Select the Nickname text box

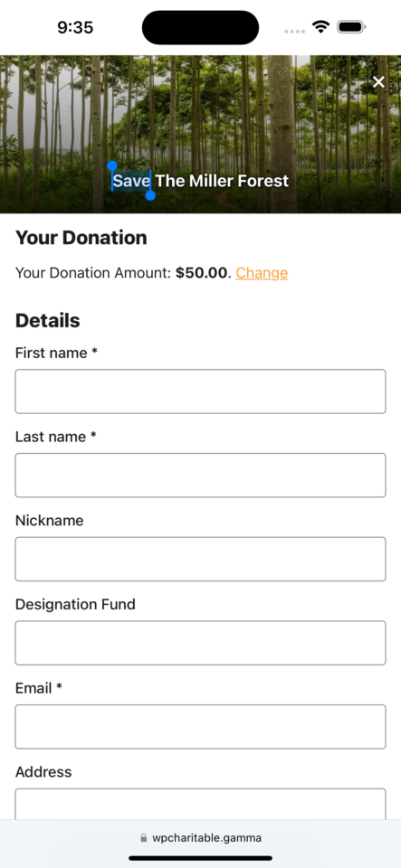point(201,559)
